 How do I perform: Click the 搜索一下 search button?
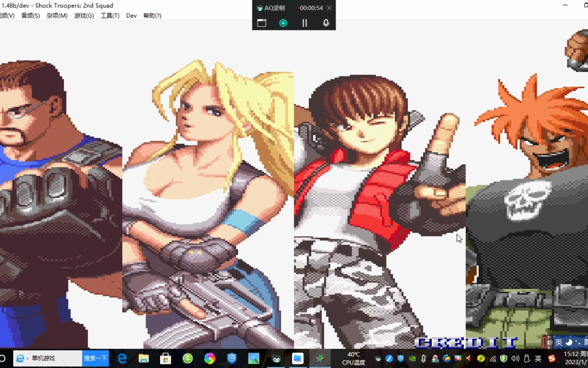pyautogui.click(x=95, y=358)
